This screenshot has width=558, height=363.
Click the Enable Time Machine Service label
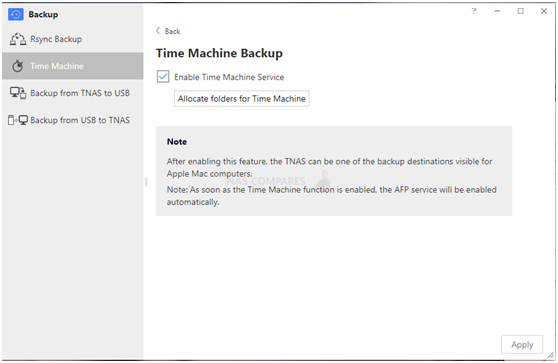coord(229,77)
